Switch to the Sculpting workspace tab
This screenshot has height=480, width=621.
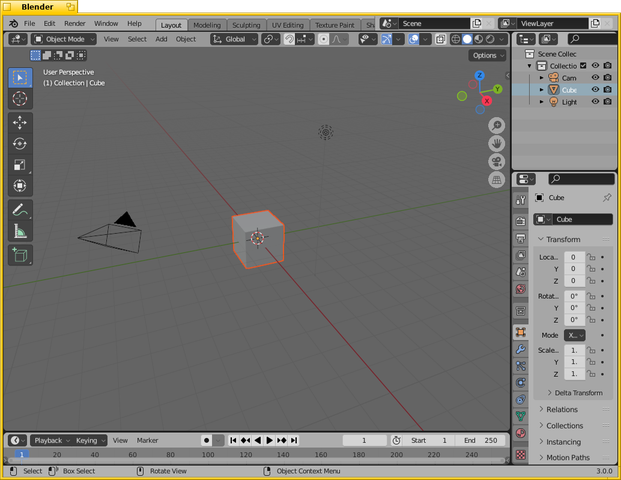click(246, 25)
